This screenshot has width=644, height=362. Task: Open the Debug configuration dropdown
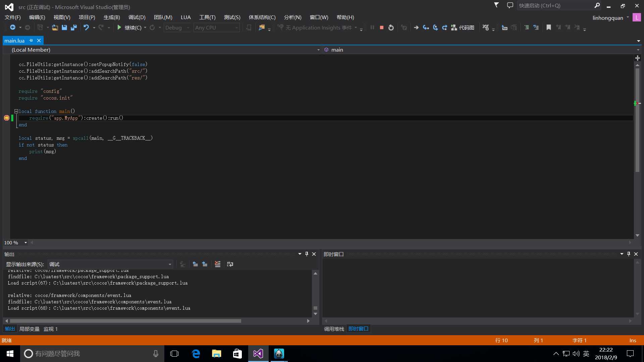coord(177,27)
